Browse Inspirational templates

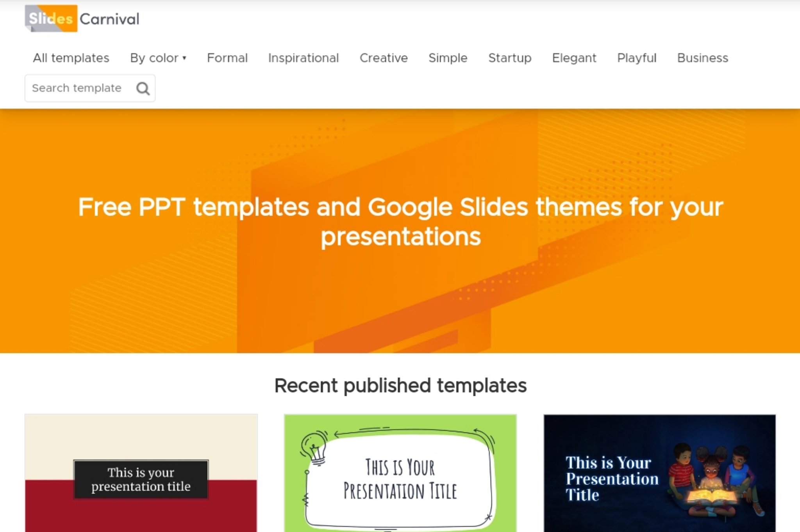303,58
